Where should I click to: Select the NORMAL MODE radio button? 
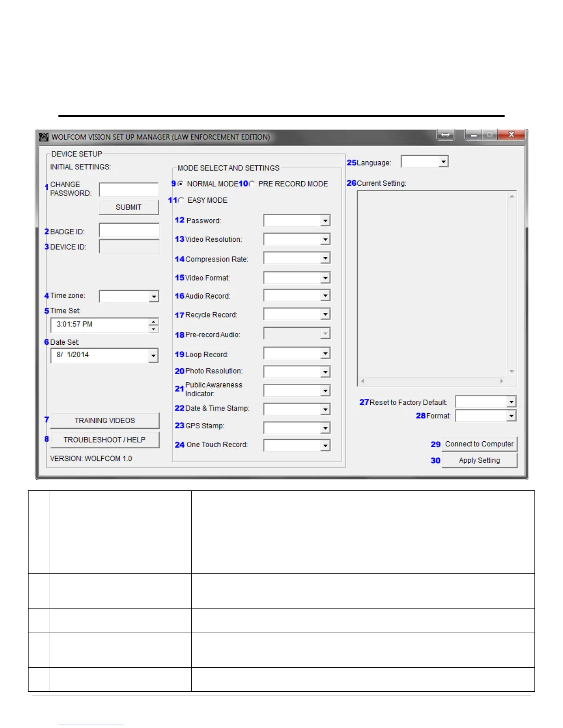click(180, 184)
